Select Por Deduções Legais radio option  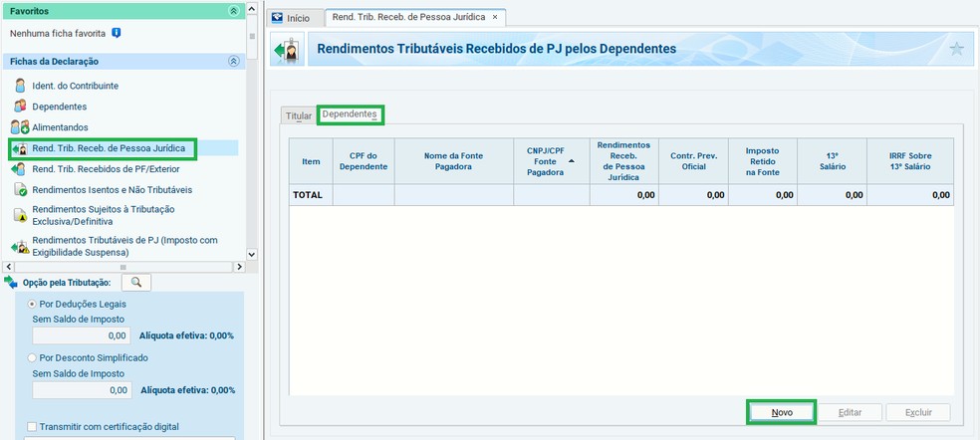(33, 304)
